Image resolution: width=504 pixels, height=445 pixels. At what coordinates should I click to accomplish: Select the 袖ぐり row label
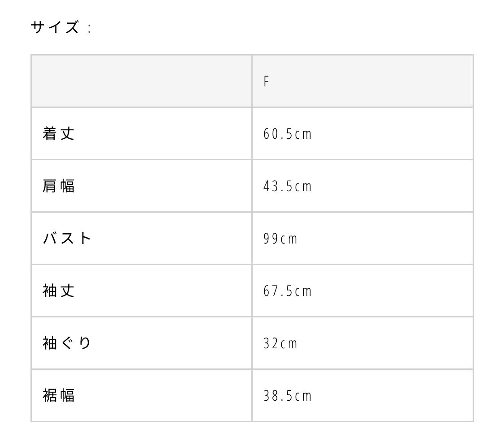pyautogui.click(x=67, y=343)
